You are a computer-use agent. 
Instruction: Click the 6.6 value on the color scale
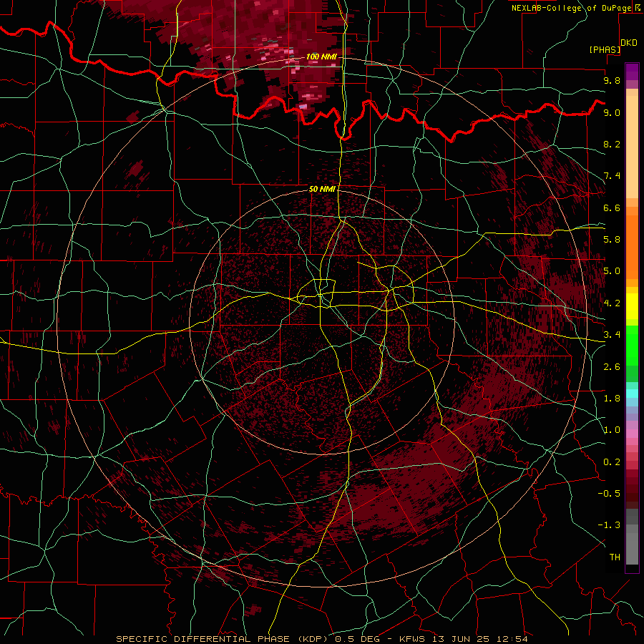612,208
